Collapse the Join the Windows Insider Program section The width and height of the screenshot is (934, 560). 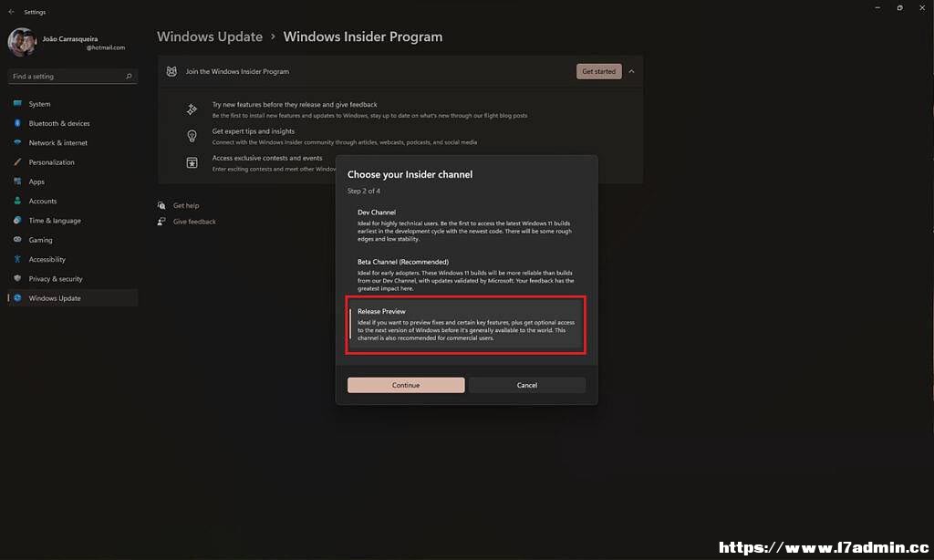pyautogui.click(x=631, y=71)
